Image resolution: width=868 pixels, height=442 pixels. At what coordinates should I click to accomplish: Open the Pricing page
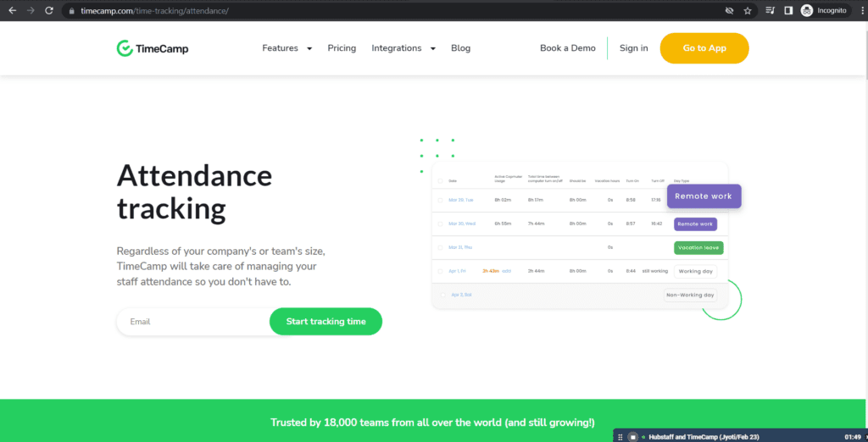pyautogui.click(x=342, y=48)
